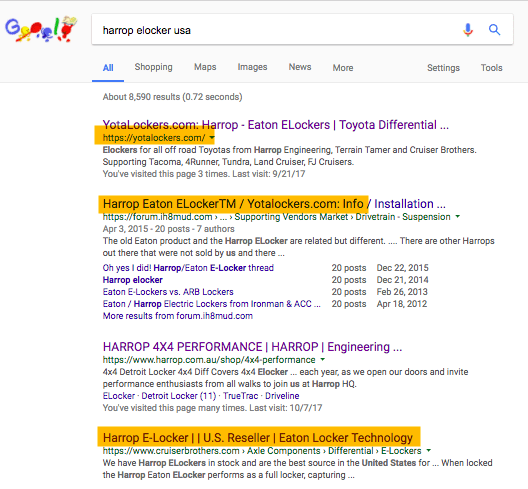Switch to the Images tab
This screenshot has width=528, height=489.
[x=252, y=67]
